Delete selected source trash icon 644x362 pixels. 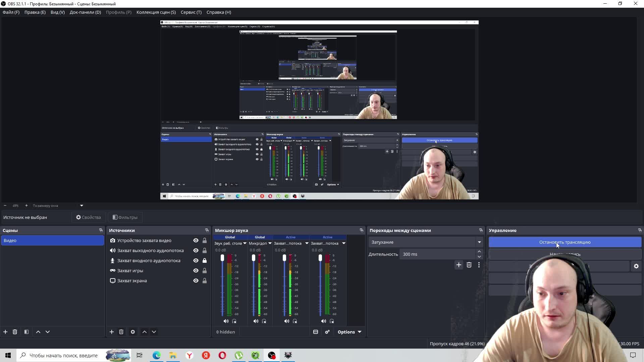coord(121,332)
